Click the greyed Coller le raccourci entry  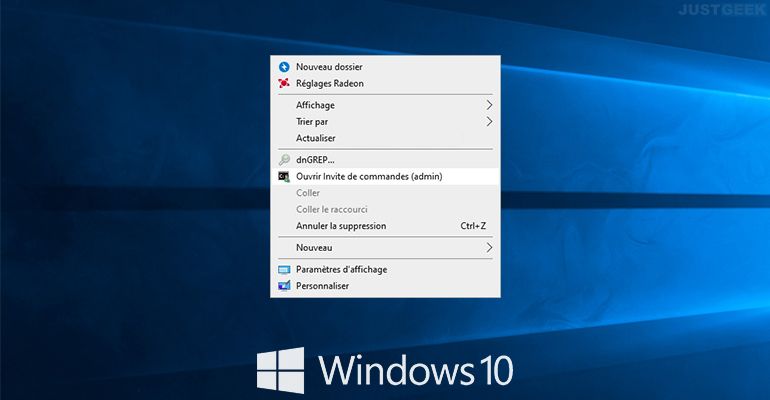[x=385, y=210]
